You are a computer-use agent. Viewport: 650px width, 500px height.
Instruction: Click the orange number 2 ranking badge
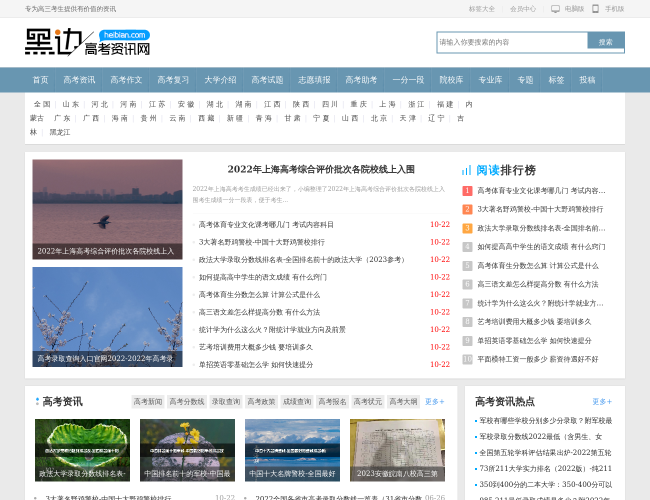pos(467,209)
